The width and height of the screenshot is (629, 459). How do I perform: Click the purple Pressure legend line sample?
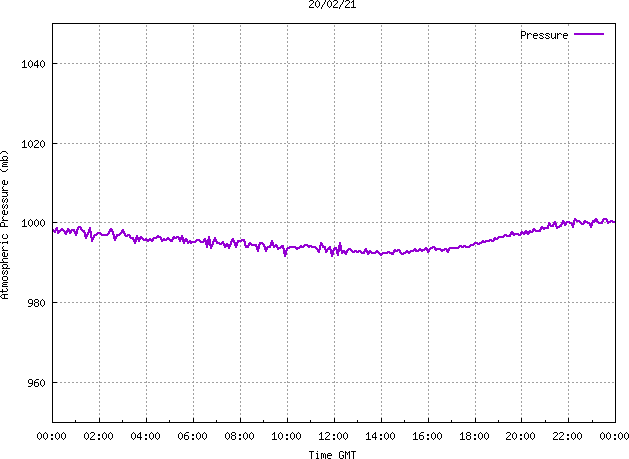pyautogui.click(x=589, y=34)
